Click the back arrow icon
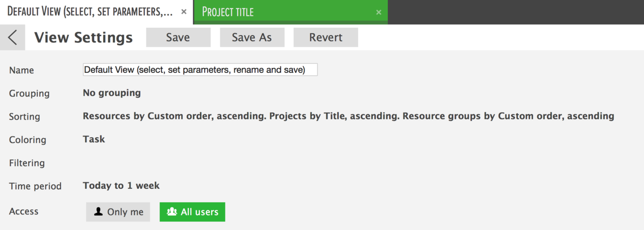644x230 pixels. coord(13,37)
